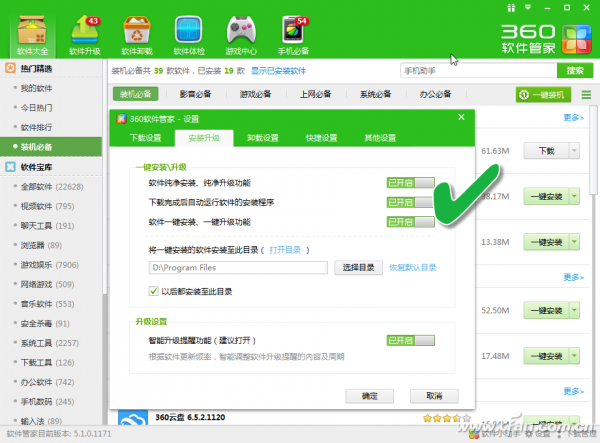Screen dimensions: 600x443
Task: Click 恢复默认目录 link
Action: [x=413, y=267]
